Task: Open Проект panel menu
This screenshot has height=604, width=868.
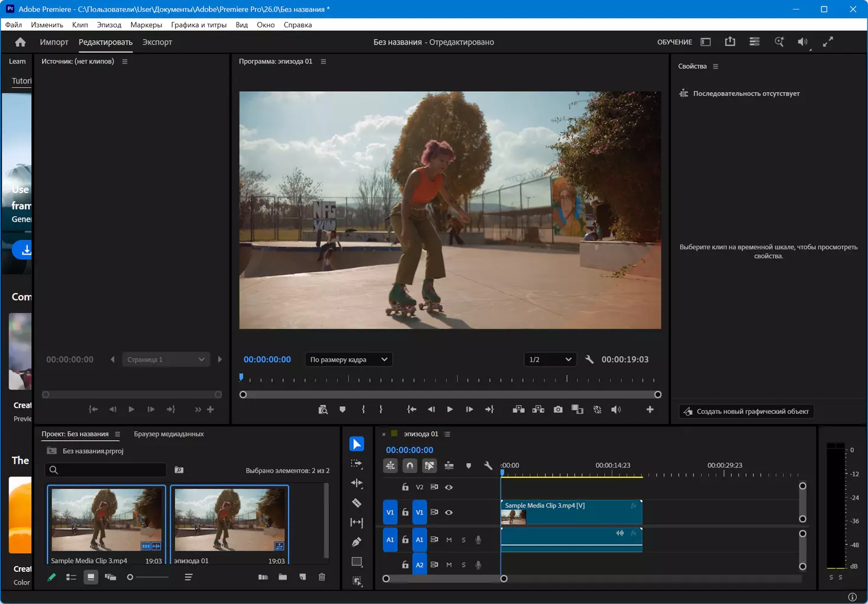Action: point(117,434)
